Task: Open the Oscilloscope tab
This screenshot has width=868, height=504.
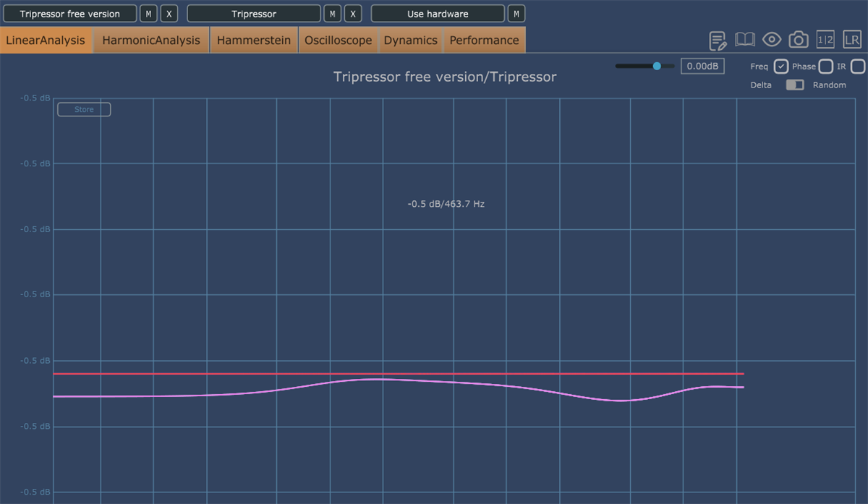Action: [338, 40]
